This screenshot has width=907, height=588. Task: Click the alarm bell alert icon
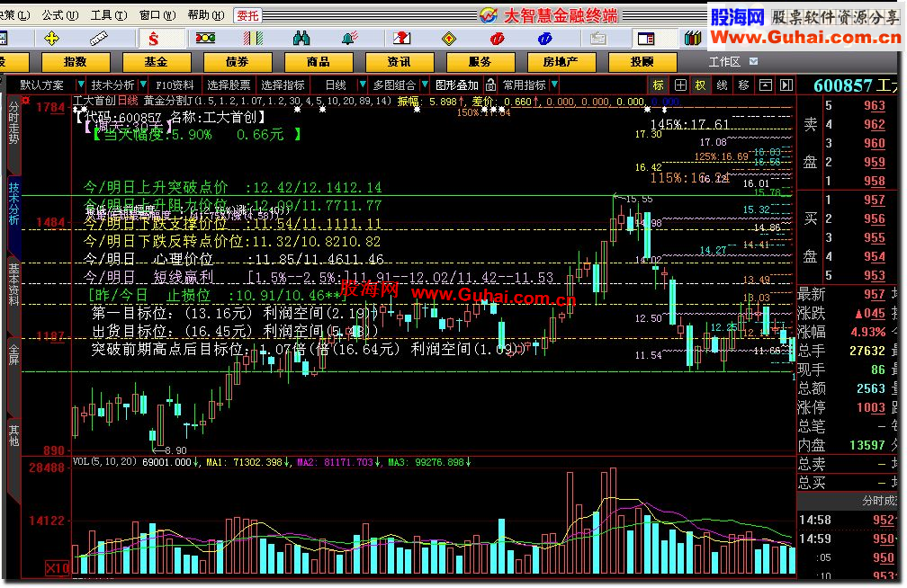click(349, 39)
